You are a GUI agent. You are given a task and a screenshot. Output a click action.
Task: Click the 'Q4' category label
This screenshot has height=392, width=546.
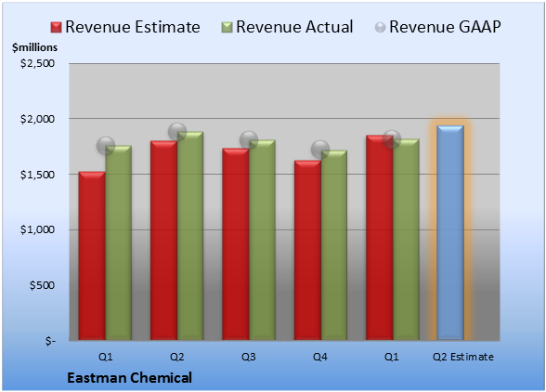(x=320, y=357)
